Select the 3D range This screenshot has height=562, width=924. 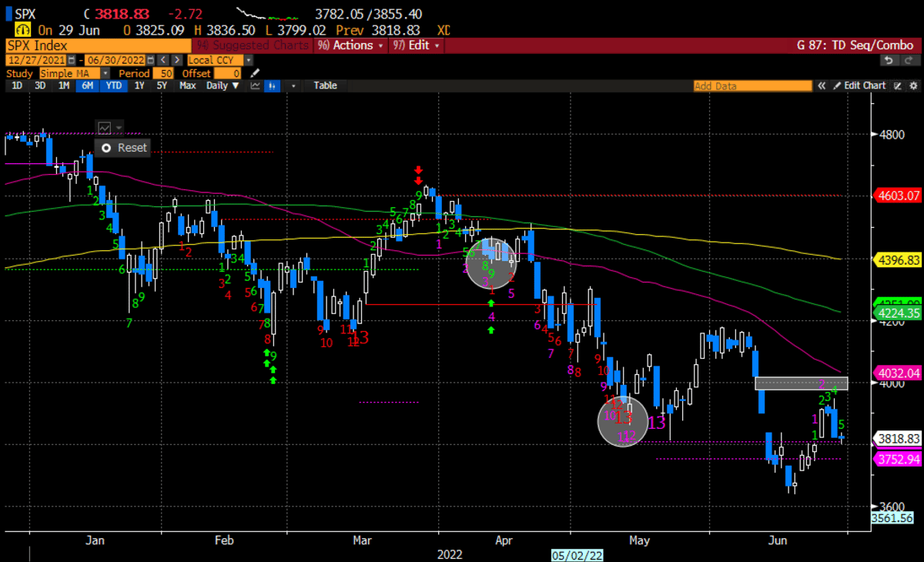pos(40,85)
